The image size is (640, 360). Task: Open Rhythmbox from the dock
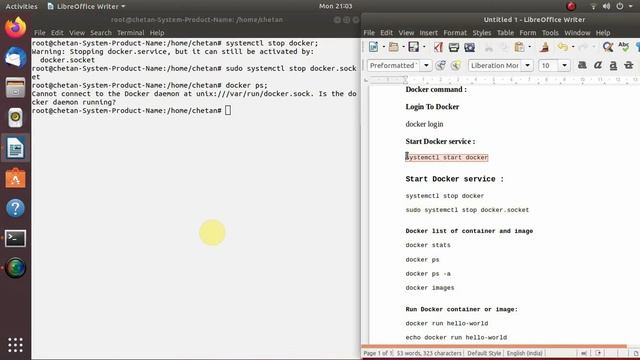[16, 118]
